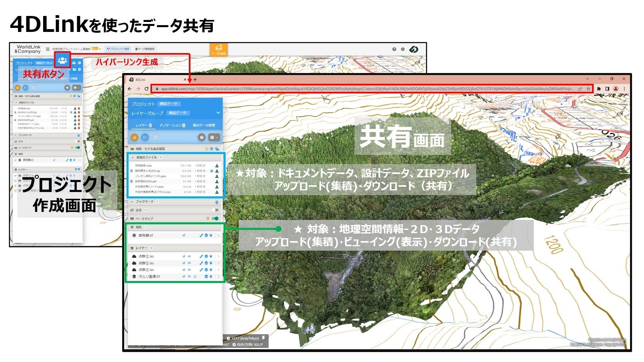This screenshot has height=362, width=644.
Task: Open style brush for 奥飛騨.tif
Action: tap(201, 235)
